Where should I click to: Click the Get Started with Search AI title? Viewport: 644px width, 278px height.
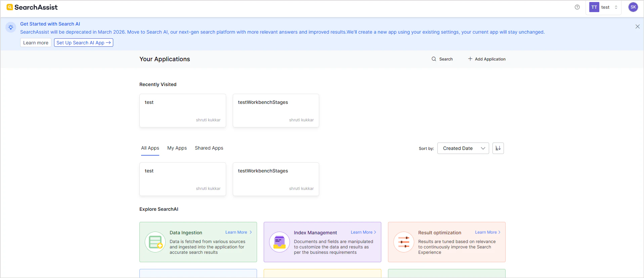[x=50, y=24]
